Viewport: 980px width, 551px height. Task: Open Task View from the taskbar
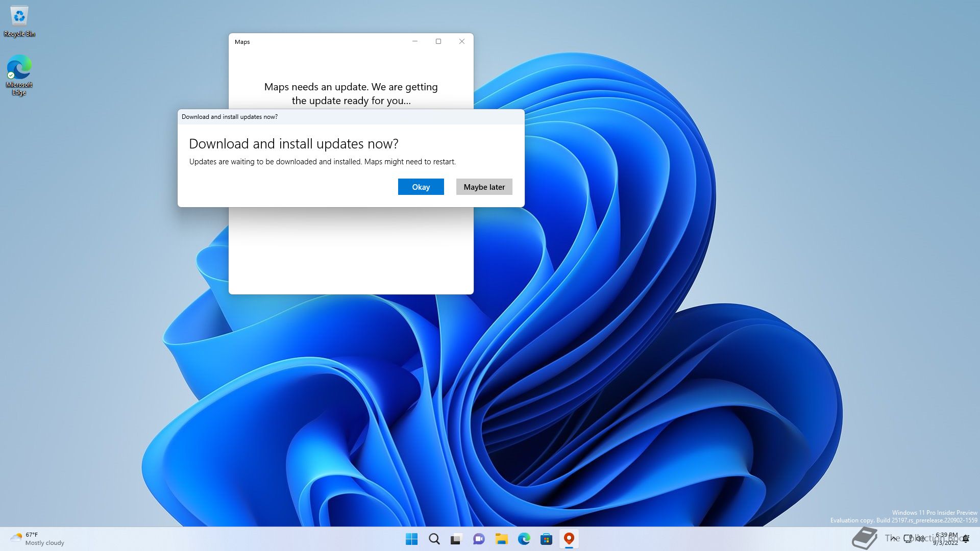tap(456, 539)
